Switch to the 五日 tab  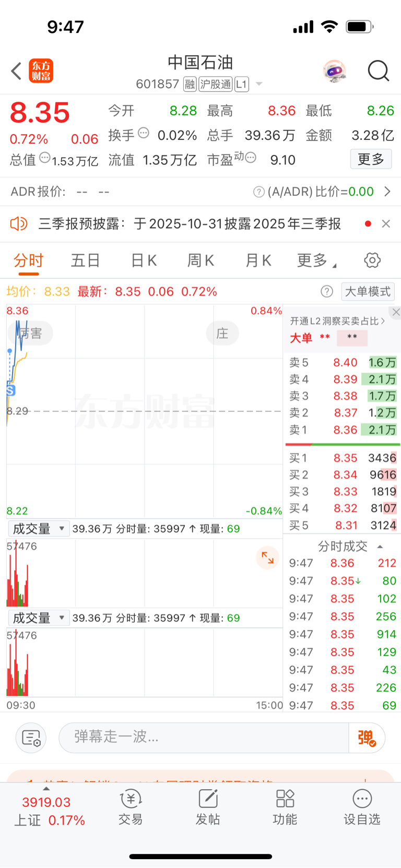(x=85, y=260)
